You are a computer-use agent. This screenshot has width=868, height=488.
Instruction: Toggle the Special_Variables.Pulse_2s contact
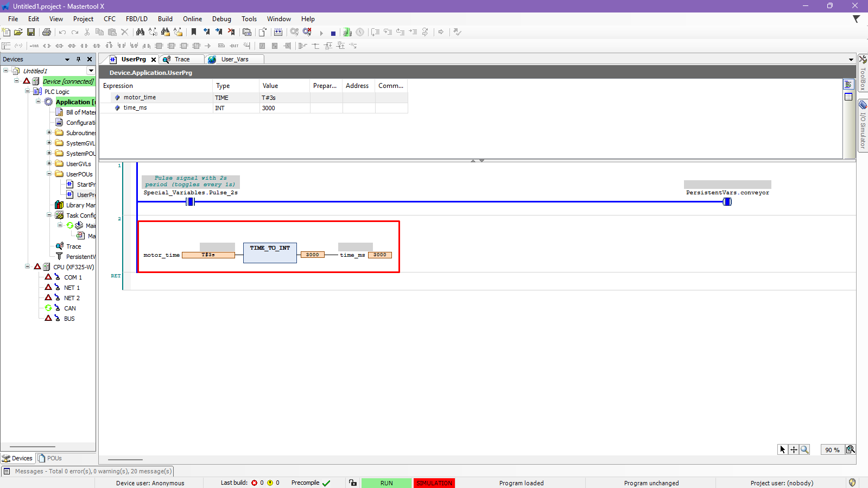tap(190, 202)
